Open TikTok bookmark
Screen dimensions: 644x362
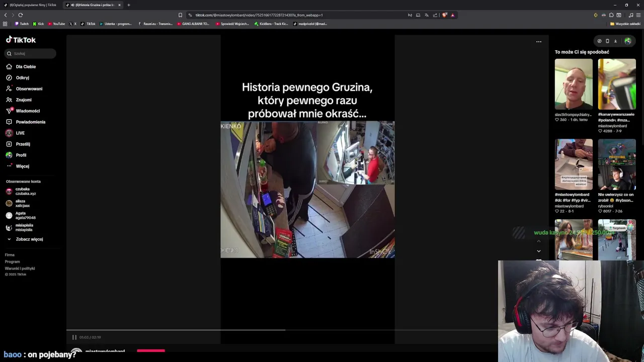(88, 24)
